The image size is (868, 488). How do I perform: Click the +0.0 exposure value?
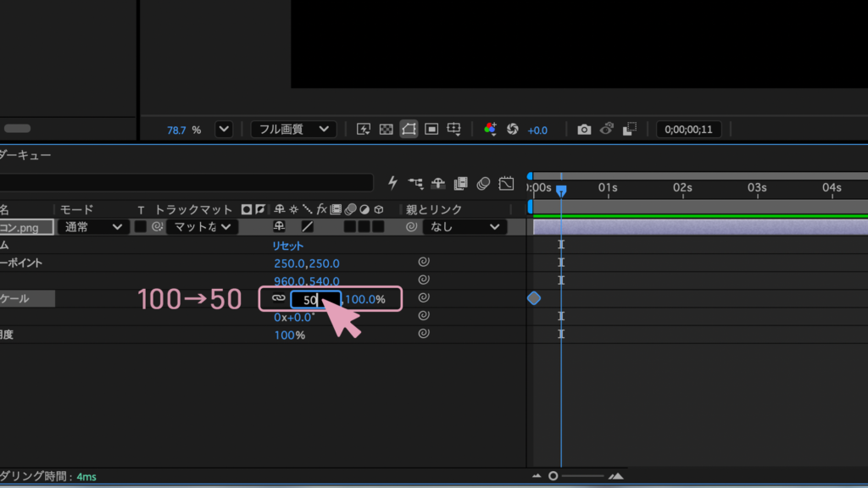[x=537, y=130]
